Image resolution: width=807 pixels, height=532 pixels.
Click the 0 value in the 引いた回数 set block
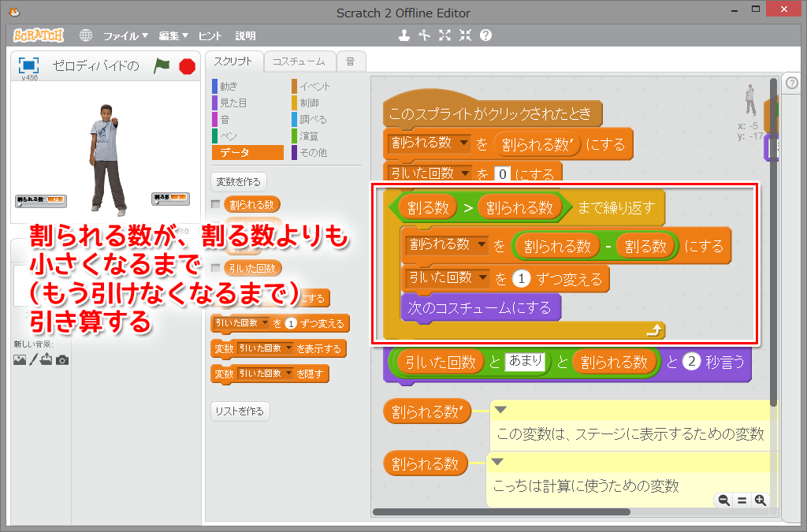pos(502,174)
